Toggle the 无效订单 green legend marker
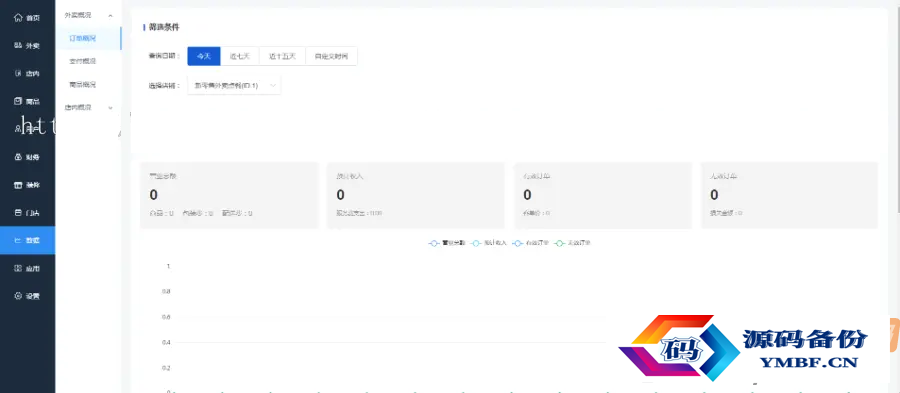Image resolution: width=900 pixels, height=393 pixels. (x=560, y=243)
